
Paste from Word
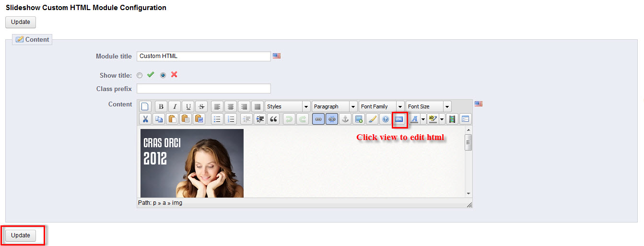[x=199, y=119]
